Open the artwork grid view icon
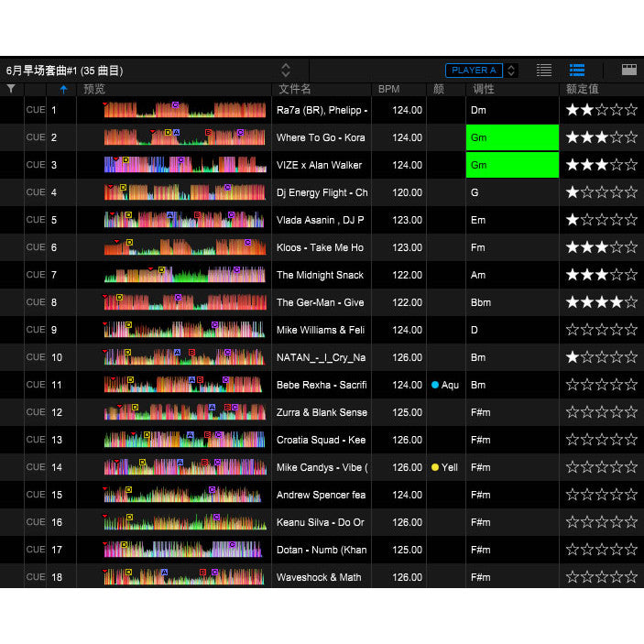The width and height of the screenshot is (644, 644). (x=628, y=70)
